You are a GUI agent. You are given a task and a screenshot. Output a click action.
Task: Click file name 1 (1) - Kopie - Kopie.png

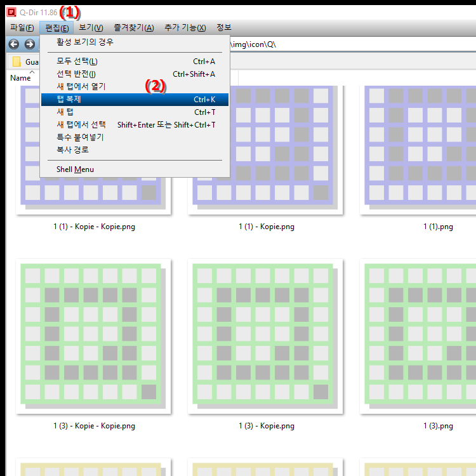click(x=94, y=227)
